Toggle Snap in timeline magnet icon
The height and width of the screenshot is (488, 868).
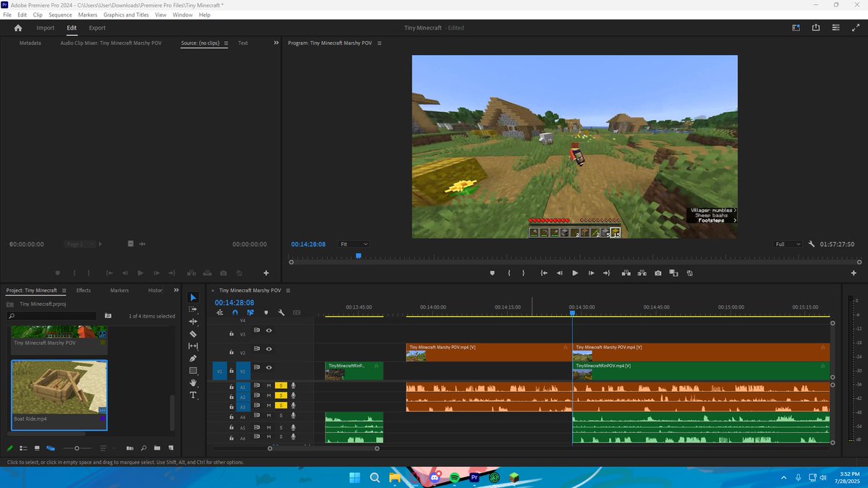tap(235, 313)
